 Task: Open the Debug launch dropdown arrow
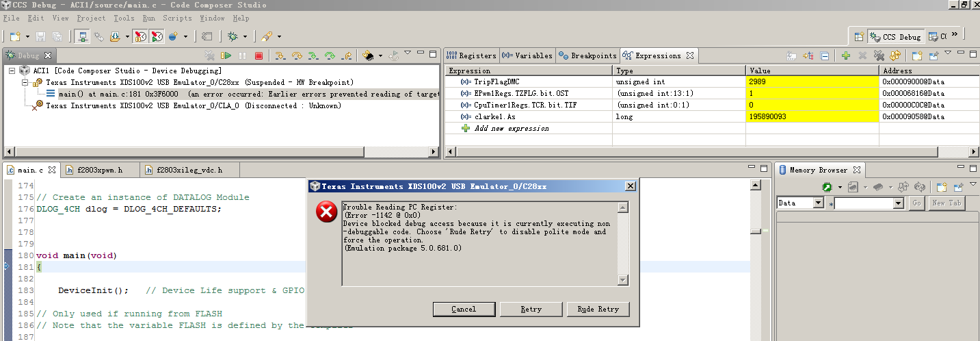click(x=244, y=36)
